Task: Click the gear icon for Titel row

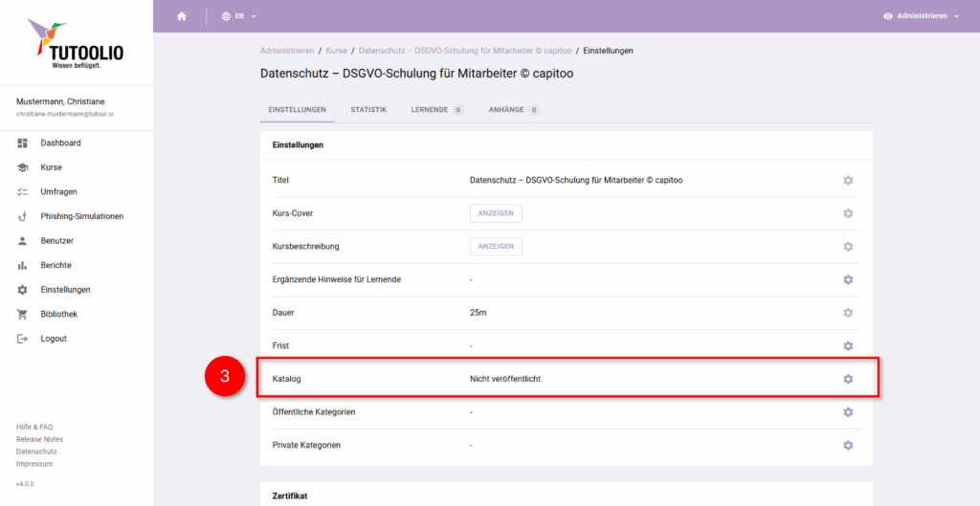Action: pos(848,180)
